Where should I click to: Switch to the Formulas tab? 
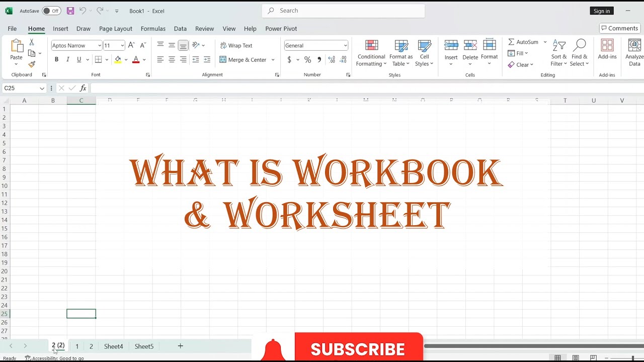tap(153, 29)
